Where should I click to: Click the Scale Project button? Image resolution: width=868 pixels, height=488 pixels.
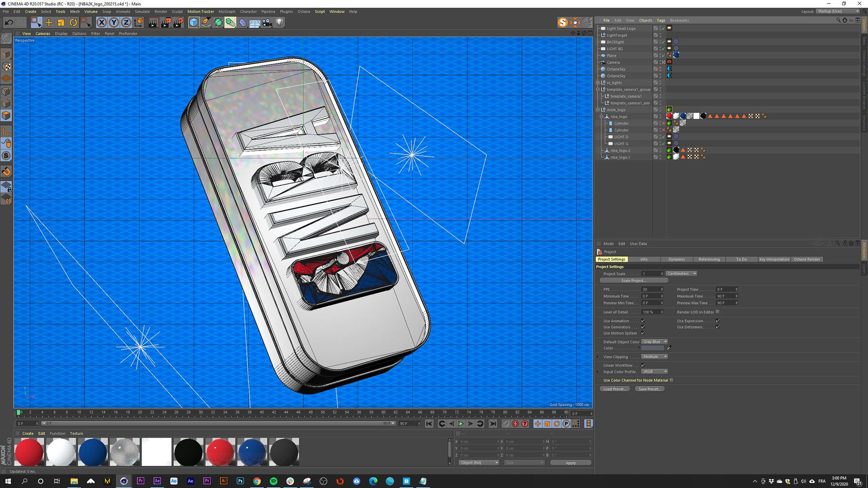(633, 281)
